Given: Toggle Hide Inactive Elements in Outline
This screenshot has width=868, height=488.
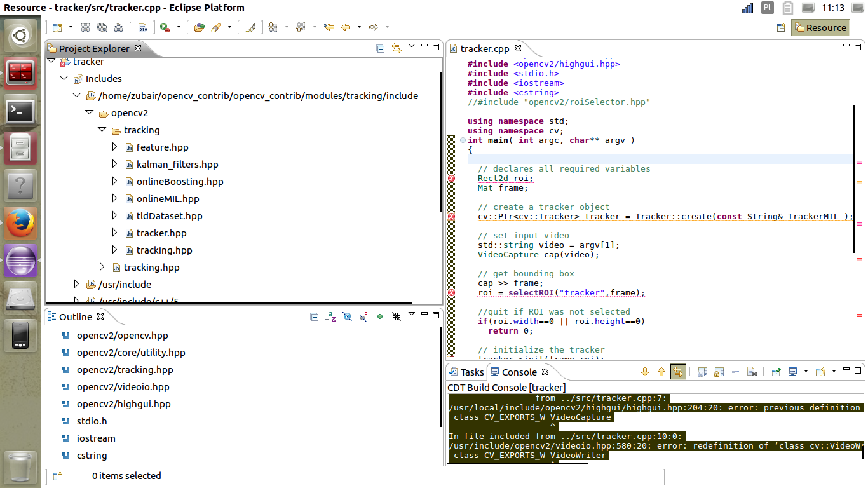Looking at the screenshot, I should pyautogui.click(x=396, y=316).
